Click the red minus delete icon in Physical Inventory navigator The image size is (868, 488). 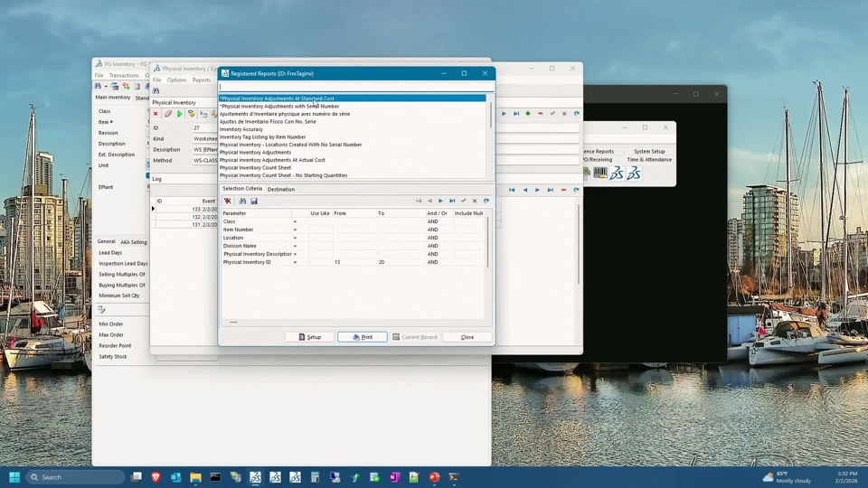pyautogui.click(x=541, y=114)
